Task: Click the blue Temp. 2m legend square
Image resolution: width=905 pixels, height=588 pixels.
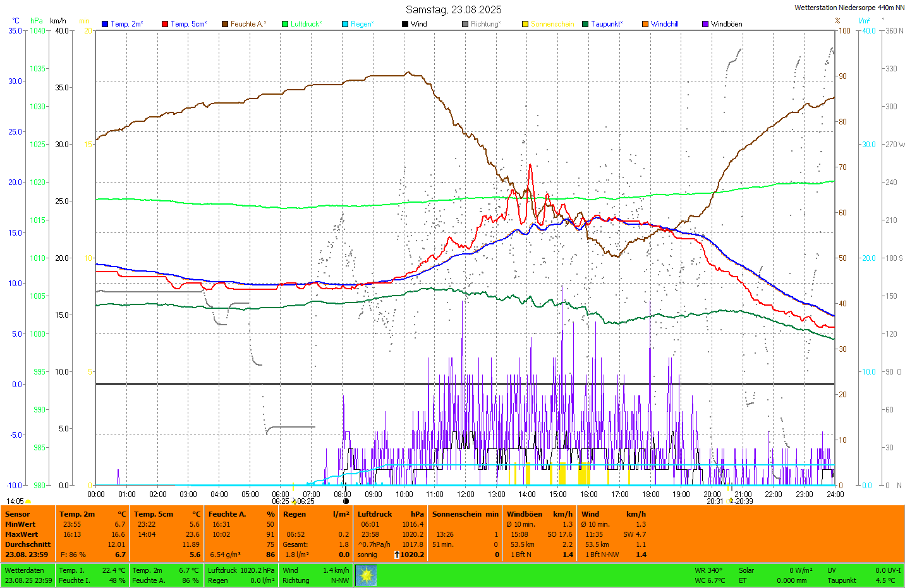Action: (x=105, y=24)
